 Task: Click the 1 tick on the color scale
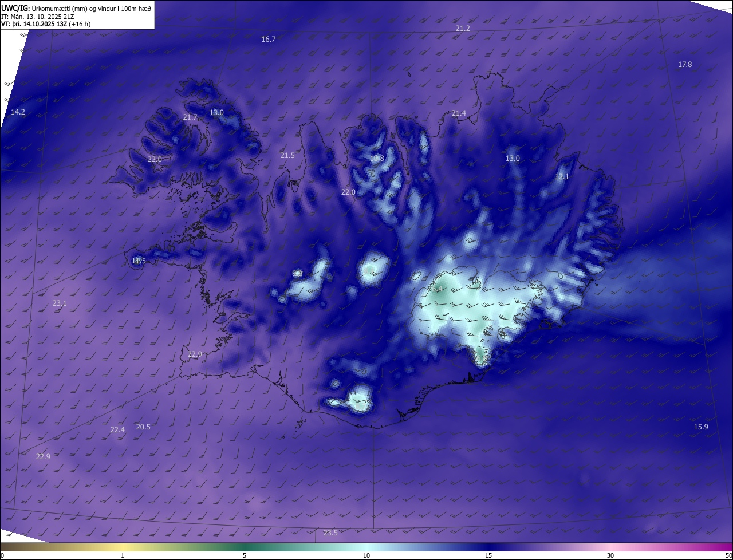[x=123, y=555]
